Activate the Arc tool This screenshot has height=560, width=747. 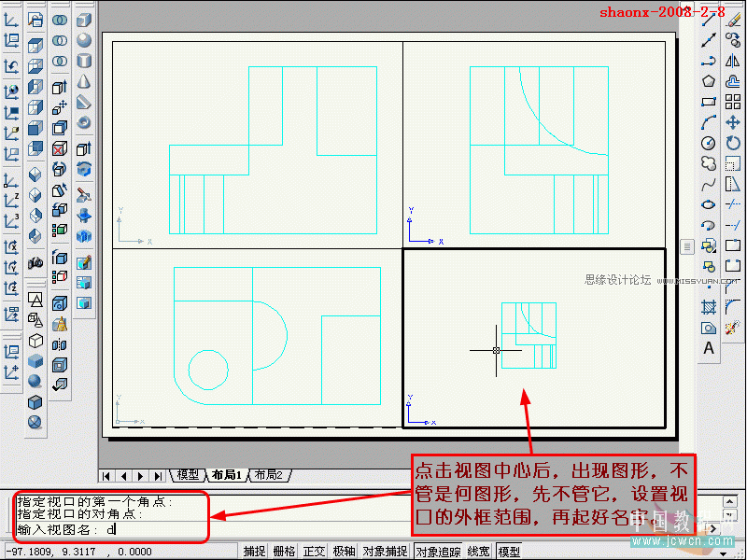(x=709, y=122)
